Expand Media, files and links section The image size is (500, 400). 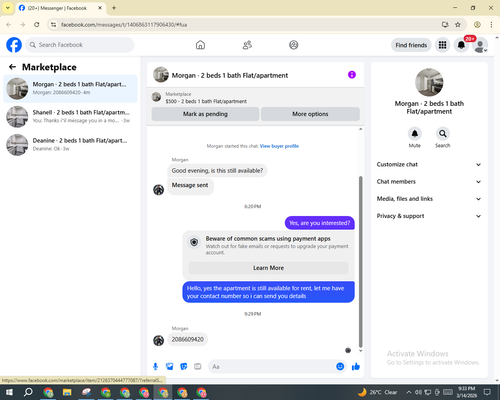coord(429,199)
